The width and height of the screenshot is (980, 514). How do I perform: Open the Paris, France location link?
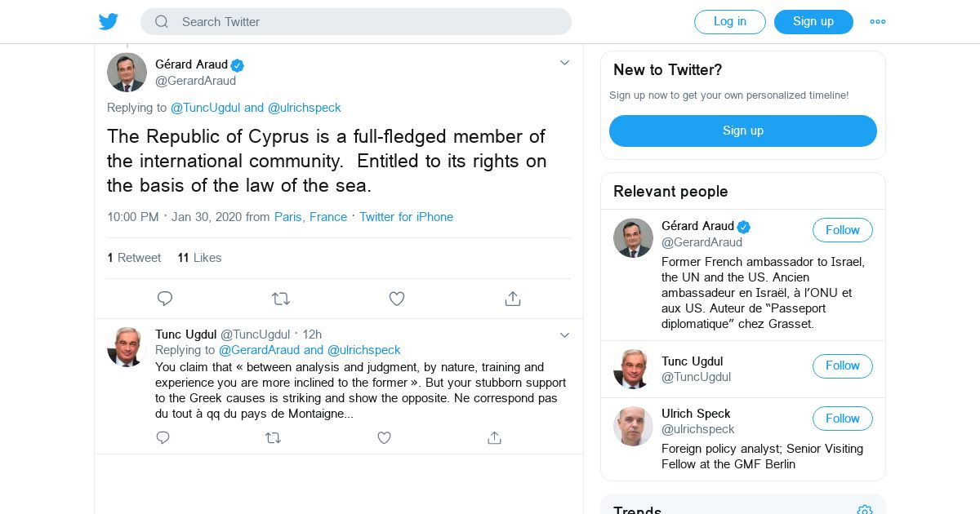pos(310,217)
